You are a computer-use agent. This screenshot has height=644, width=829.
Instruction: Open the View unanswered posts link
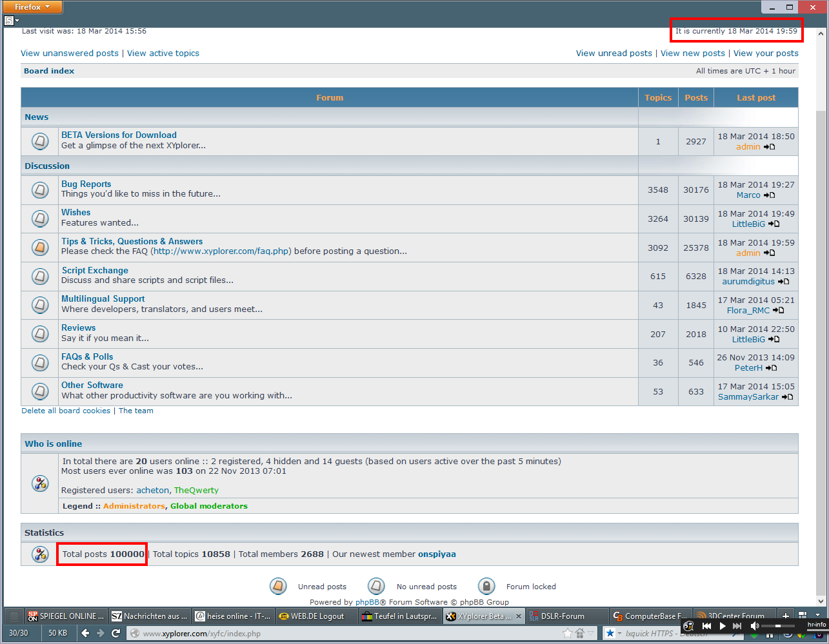click(70, 54)
